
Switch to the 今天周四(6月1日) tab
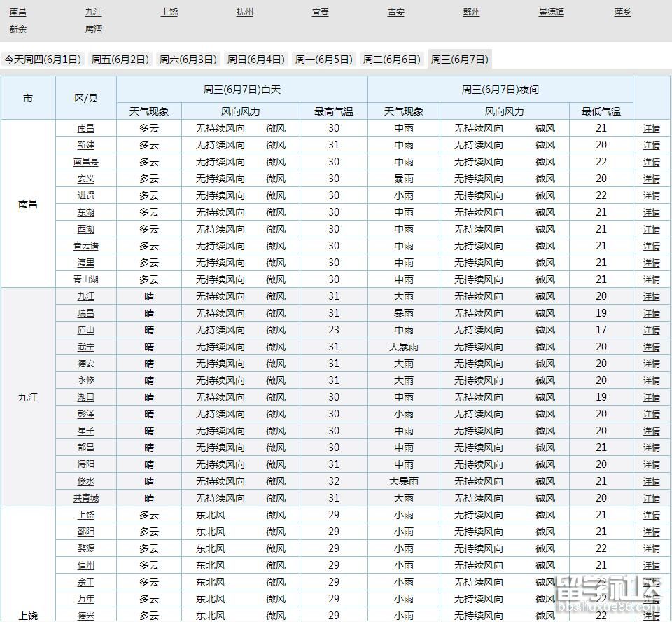point(45,59)
